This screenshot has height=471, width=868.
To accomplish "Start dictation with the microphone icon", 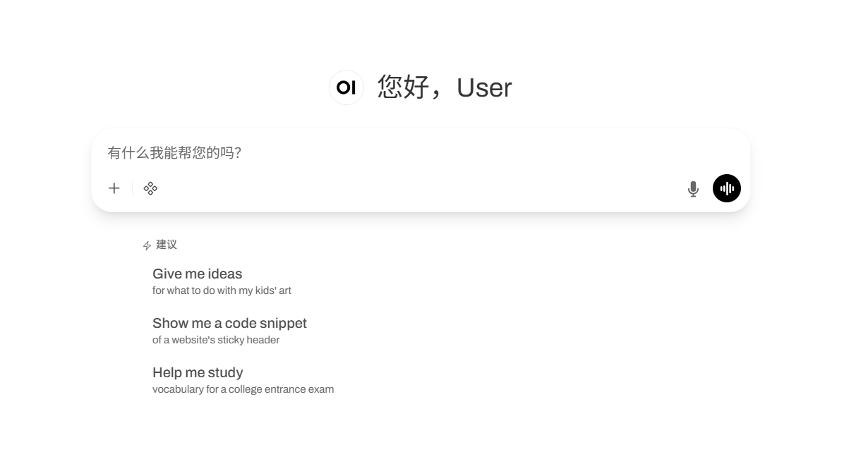I will [x=693, y=189].
